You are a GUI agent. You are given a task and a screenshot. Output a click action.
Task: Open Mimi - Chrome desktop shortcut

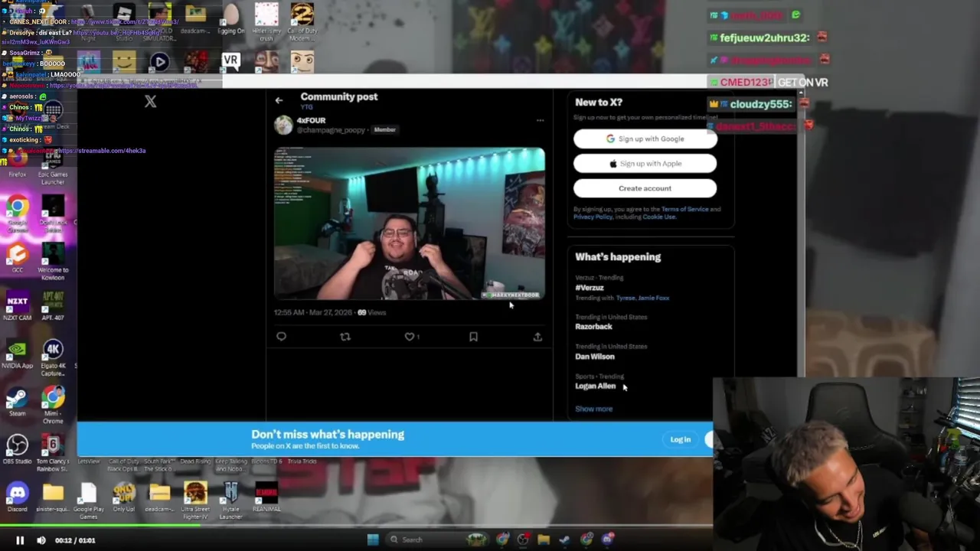click(x=53, y=405)
